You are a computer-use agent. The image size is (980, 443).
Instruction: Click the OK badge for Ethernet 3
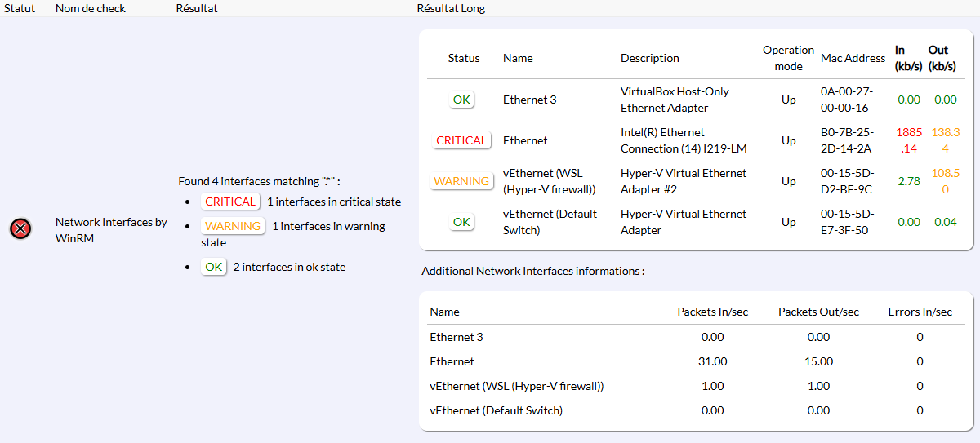(461, 100)
